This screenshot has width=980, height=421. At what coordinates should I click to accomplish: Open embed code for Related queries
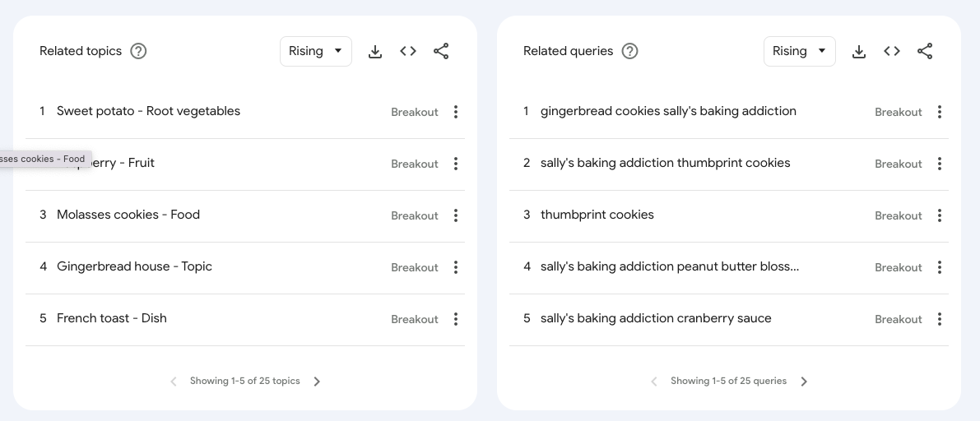point(892,51)
